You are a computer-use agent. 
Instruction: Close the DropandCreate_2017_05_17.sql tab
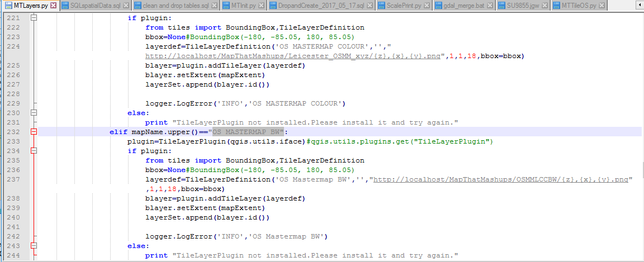click(371, 6)
